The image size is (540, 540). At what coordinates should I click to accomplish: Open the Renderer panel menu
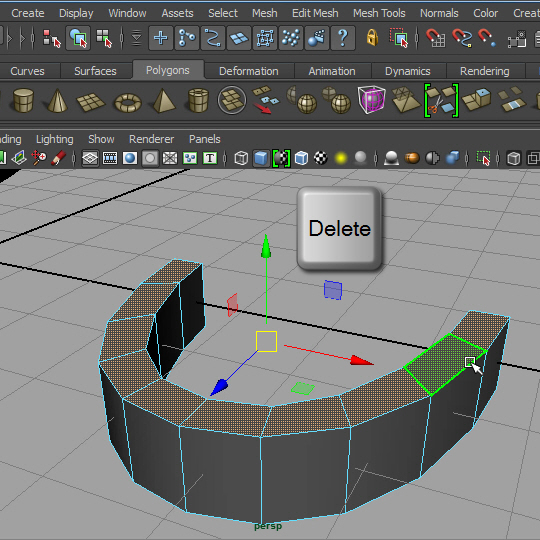[151, 139]
